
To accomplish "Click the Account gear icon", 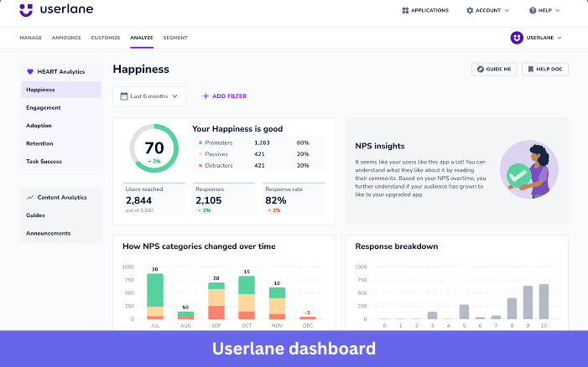I will 470,11.
